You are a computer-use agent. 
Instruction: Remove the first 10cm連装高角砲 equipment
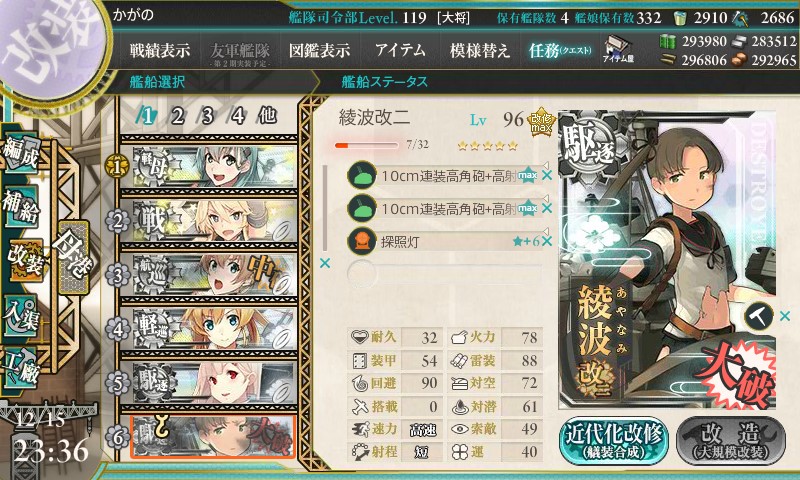547,175
